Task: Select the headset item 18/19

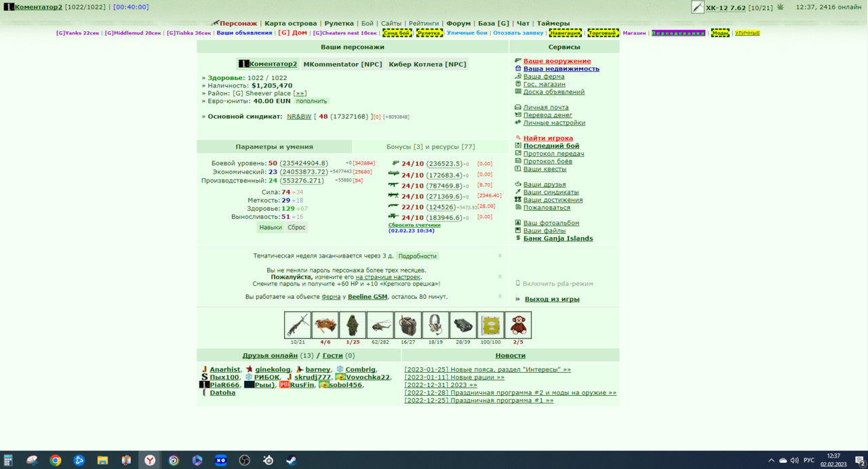Action: [x=435, y=325]
